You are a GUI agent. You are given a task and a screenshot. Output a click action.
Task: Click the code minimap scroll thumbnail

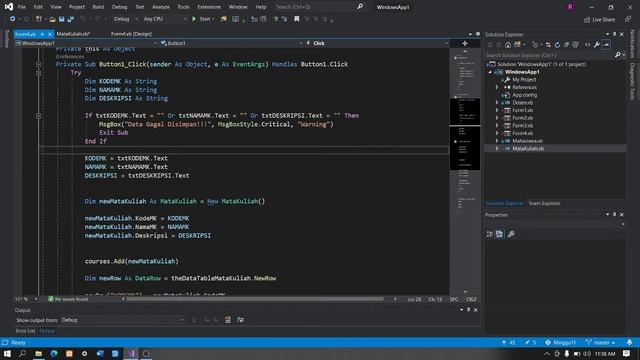point(465,134)
